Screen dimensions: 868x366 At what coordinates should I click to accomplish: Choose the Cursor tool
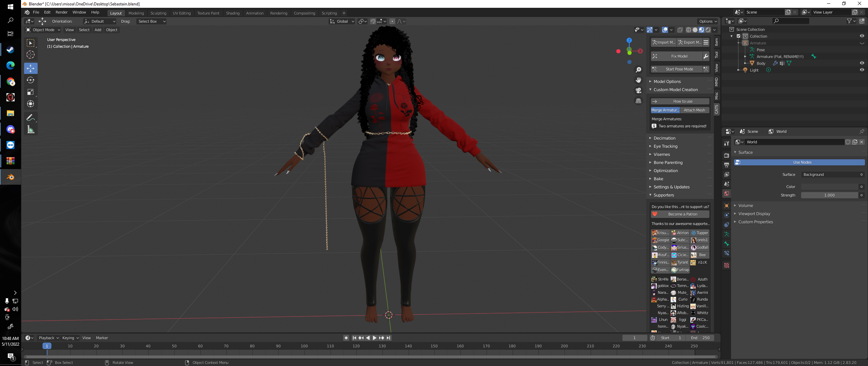pos(31,55)
